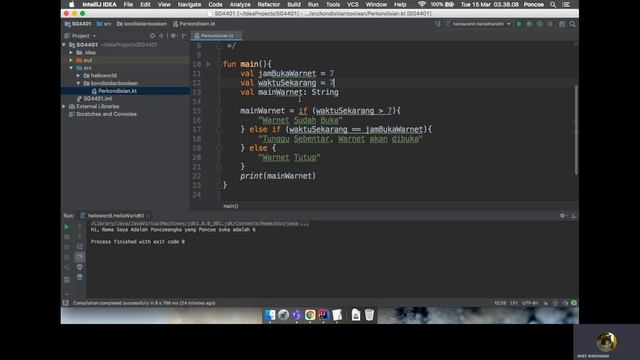Rerun program with green play icon in Run panel
Image resolution: width=640 pixels, height=360 pixels.
tap(67, 227)
